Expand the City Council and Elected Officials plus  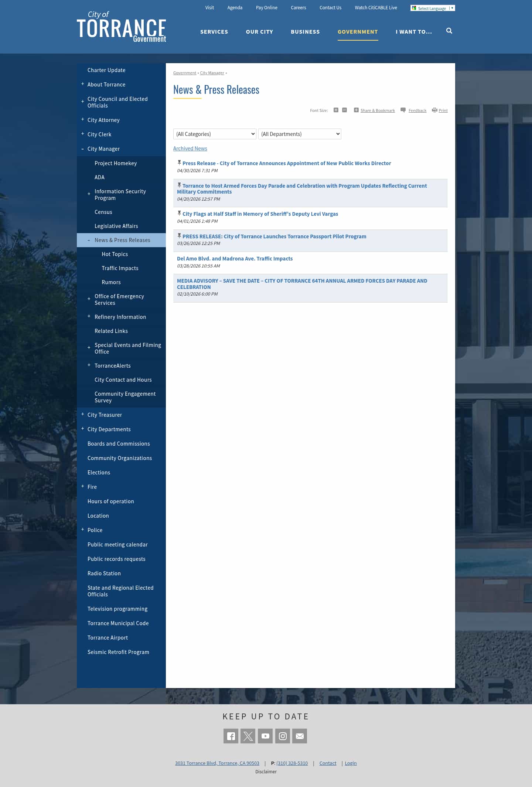pos(83,102)
